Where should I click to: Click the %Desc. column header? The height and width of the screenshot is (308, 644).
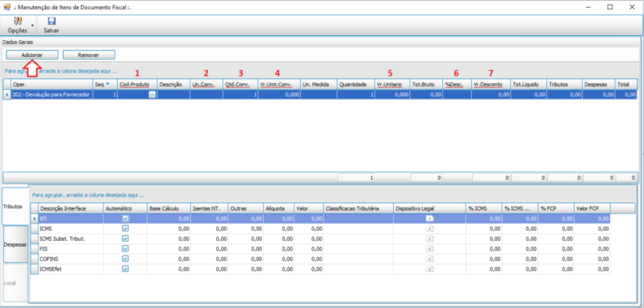[x=457, y=84]
